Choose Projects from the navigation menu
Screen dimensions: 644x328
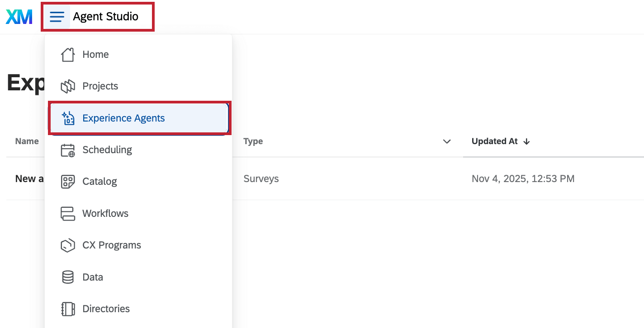(100, 86)
